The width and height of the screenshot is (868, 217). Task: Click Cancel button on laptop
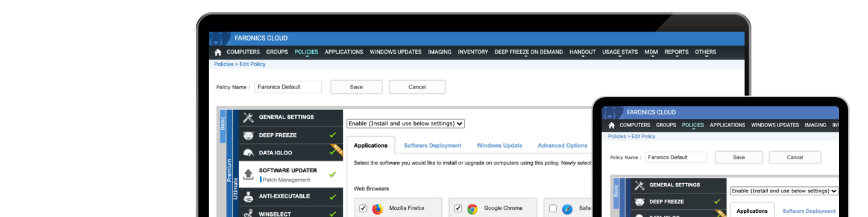(417, 87)
